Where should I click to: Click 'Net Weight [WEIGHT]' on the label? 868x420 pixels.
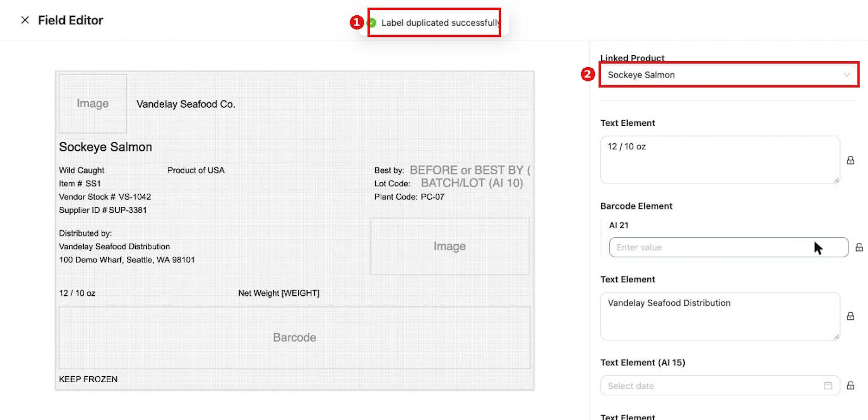(x=279, y=293)
